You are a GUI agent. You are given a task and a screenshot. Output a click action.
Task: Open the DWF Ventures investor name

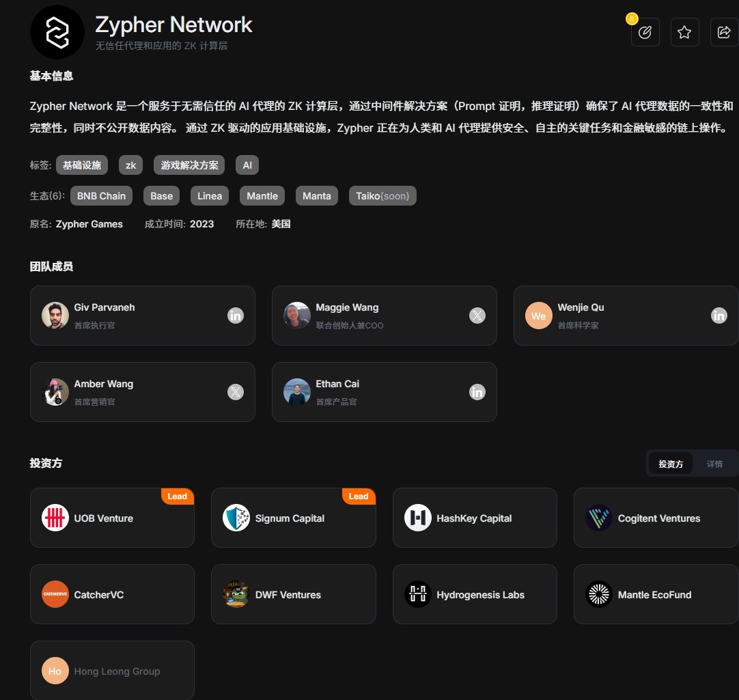click(288, 594)
